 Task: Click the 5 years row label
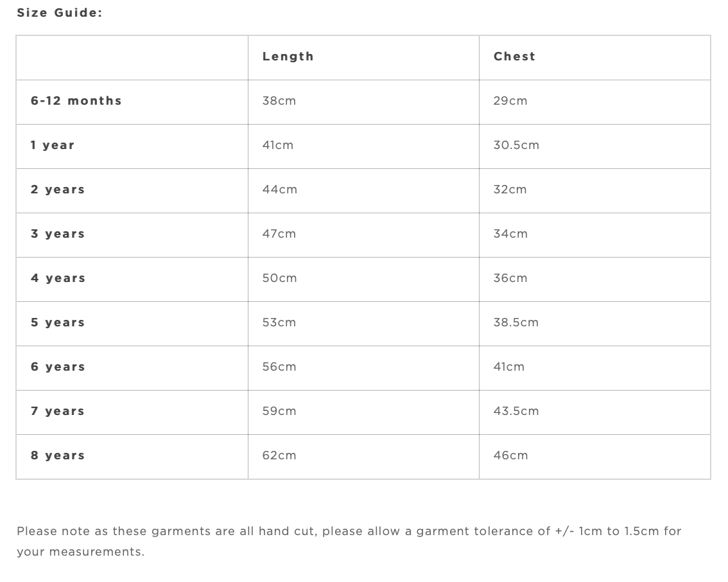[x=58, y=322]
